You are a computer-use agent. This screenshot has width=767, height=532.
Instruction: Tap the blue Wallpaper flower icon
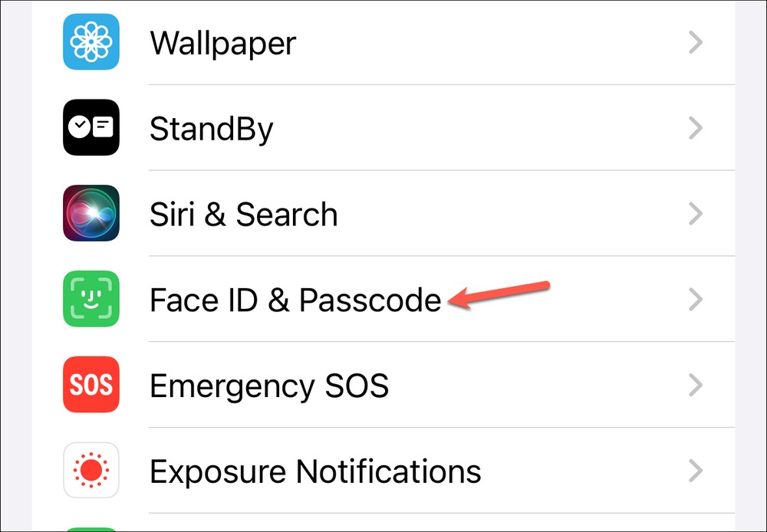(91, 42)
